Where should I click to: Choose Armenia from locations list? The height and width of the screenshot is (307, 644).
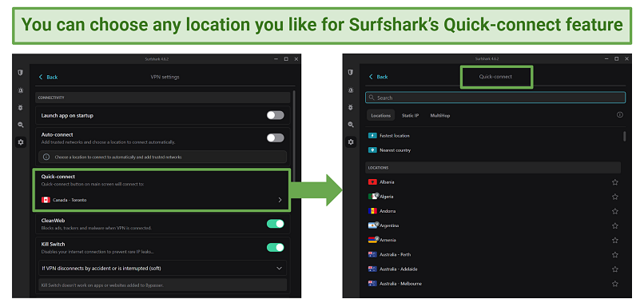tap(388, 240)
